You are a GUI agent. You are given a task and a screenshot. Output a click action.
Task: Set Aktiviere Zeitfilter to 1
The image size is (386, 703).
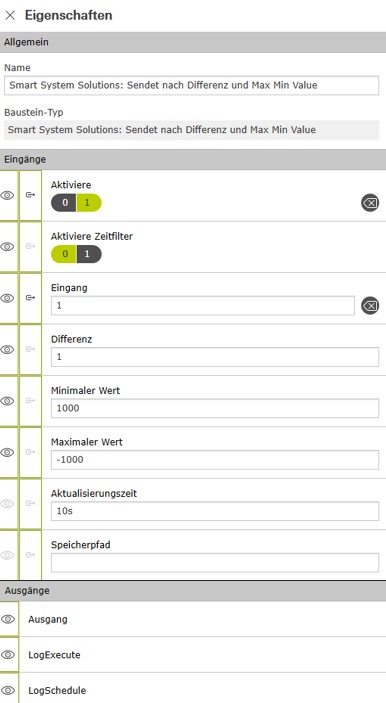(89, 254)
